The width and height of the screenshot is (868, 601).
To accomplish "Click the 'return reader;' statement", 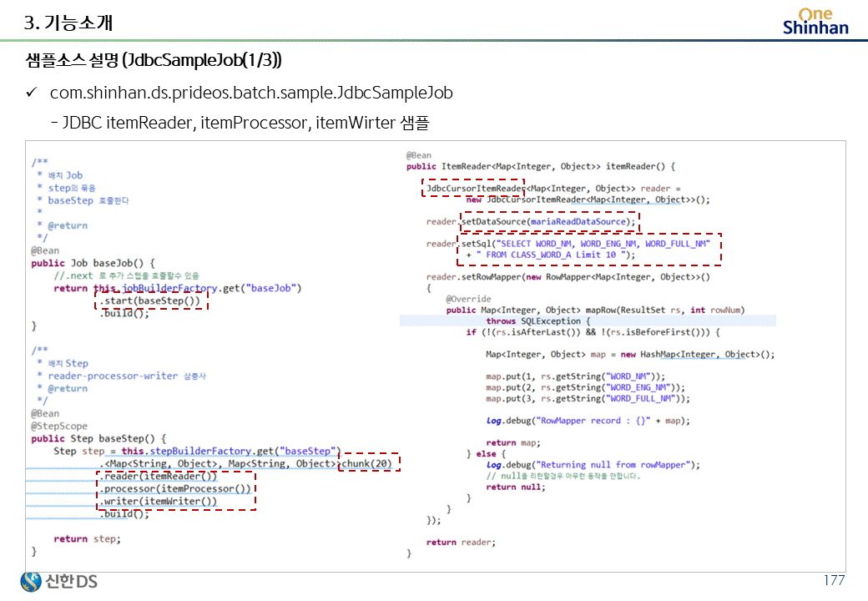I will (x=461, y=543).
